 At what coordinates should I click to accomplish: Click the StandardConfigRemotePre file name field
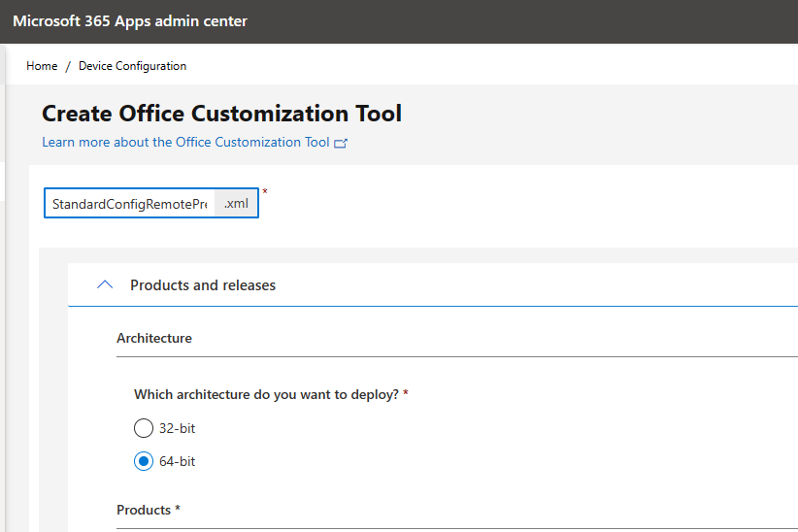[x=129, y=204]
